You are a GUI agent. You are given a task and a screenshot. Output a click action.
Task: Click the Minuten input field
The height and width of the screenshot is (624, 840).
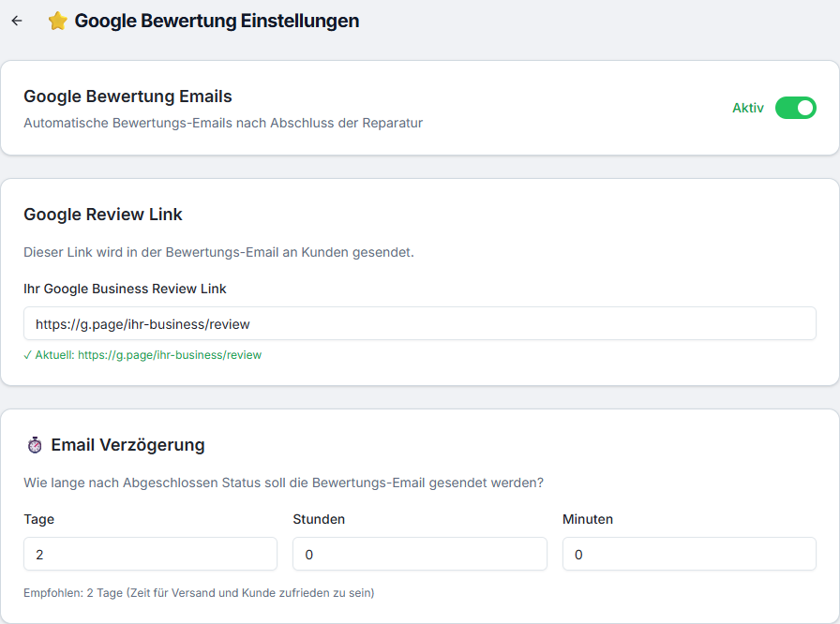pos(689,554)
